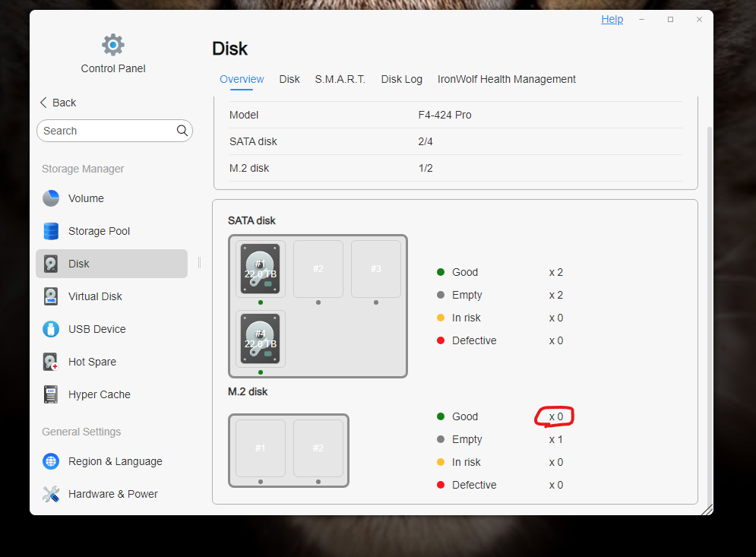
Task: Click the SATA disk 2/4 value
Action: coord(425,141)
